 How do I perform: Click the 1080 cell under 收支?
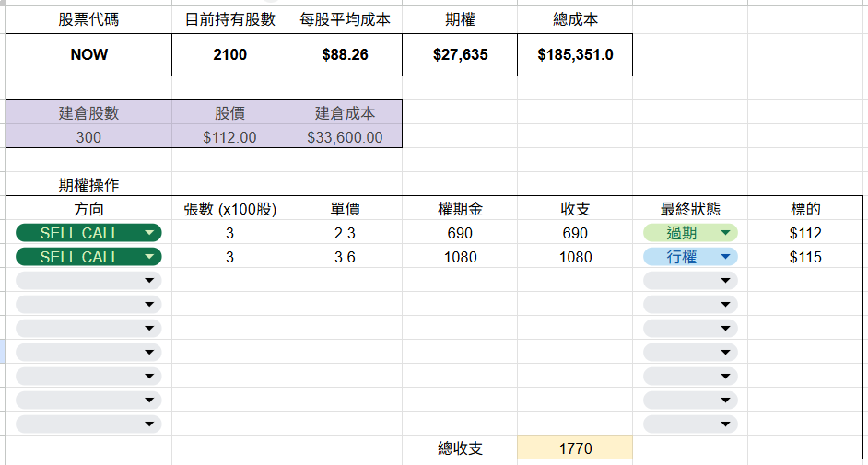tap(575, 257)
